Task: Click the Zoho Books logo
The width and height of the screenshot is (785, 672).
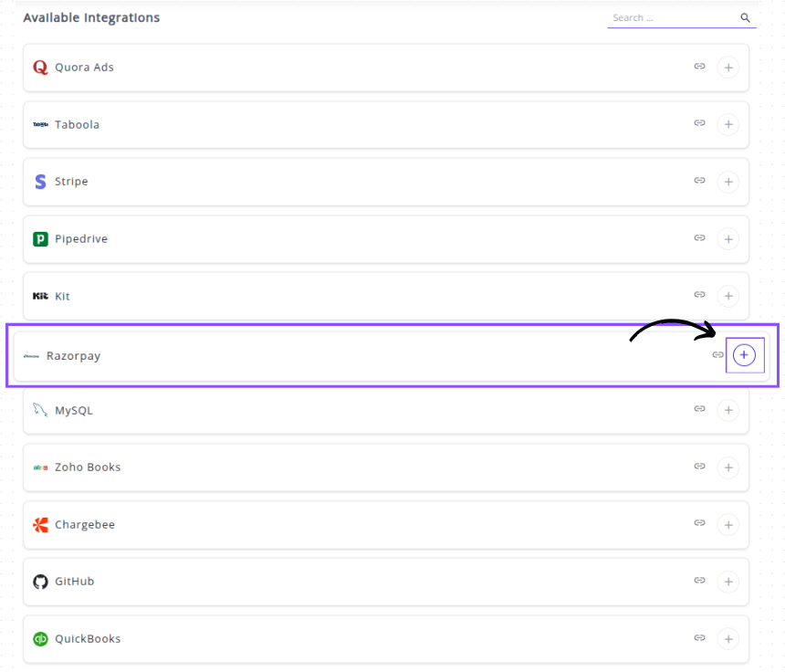Action: [40, 467]
